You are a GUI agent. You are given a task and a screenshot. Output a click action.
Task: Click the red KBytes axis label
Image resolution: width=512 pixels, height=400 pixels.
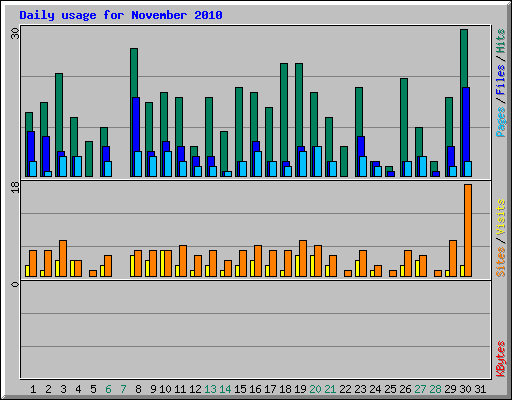coord(500,359)
